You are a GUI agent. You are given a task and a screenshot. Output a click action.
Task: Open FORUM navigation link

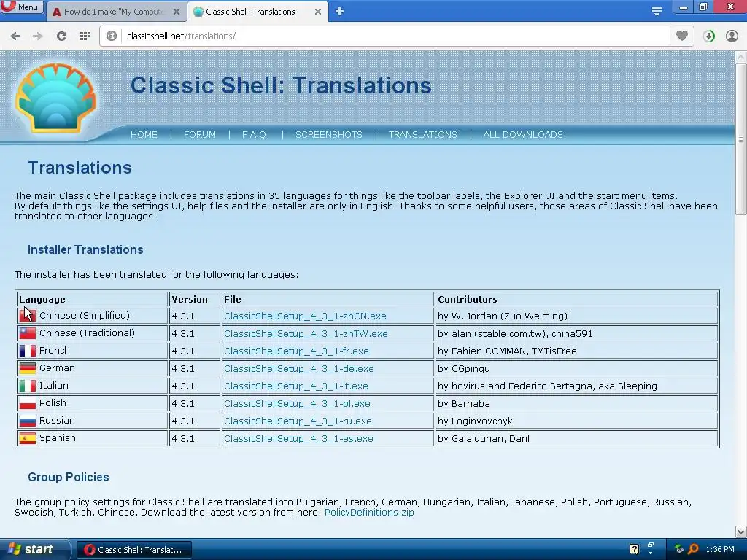200,135
